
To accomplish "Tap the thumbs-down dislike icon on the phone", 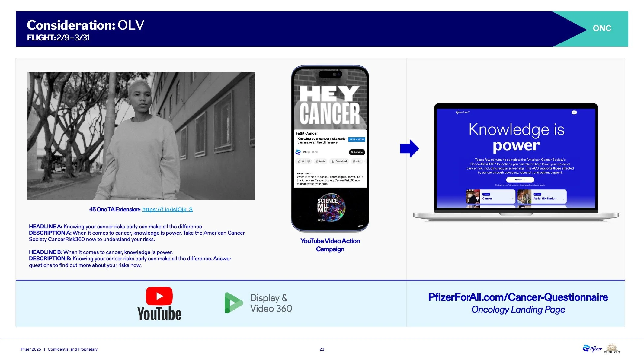I will coord(309,161).
